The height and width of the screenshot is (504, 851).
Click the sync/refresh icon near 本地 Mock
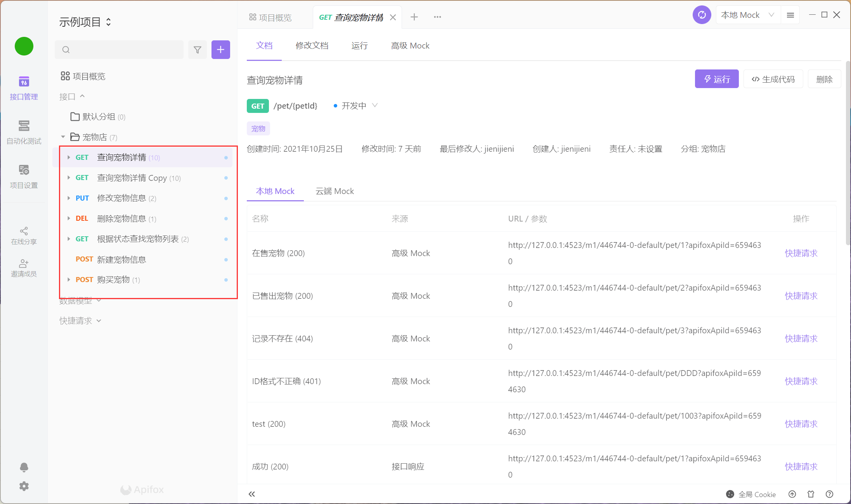click(702, 14)
